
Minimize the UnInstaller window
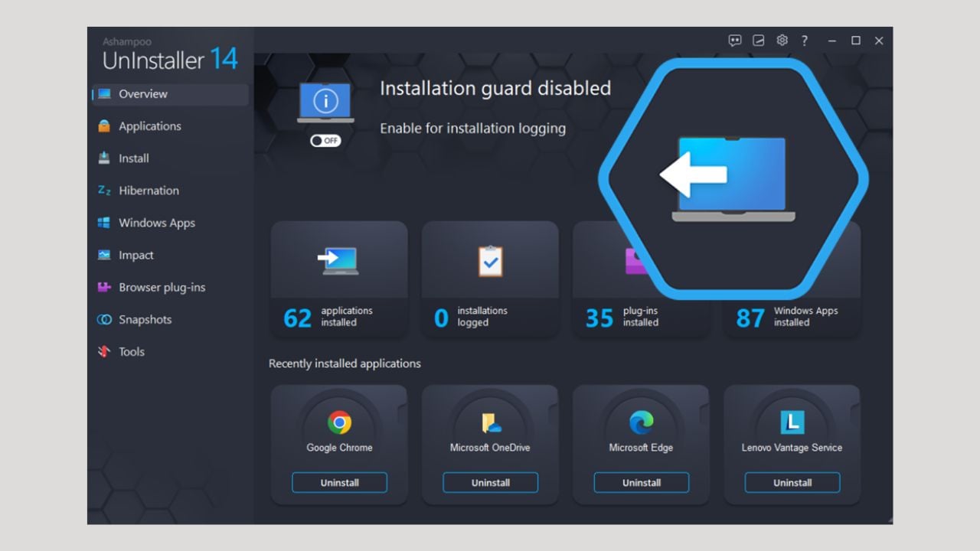point(832,41)
